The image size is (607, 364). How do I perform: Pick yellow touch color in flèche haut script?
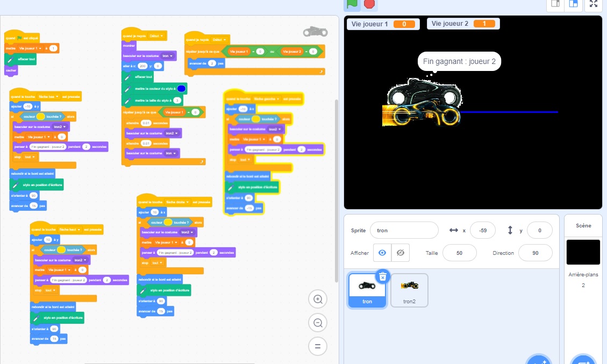click(61, 250)
